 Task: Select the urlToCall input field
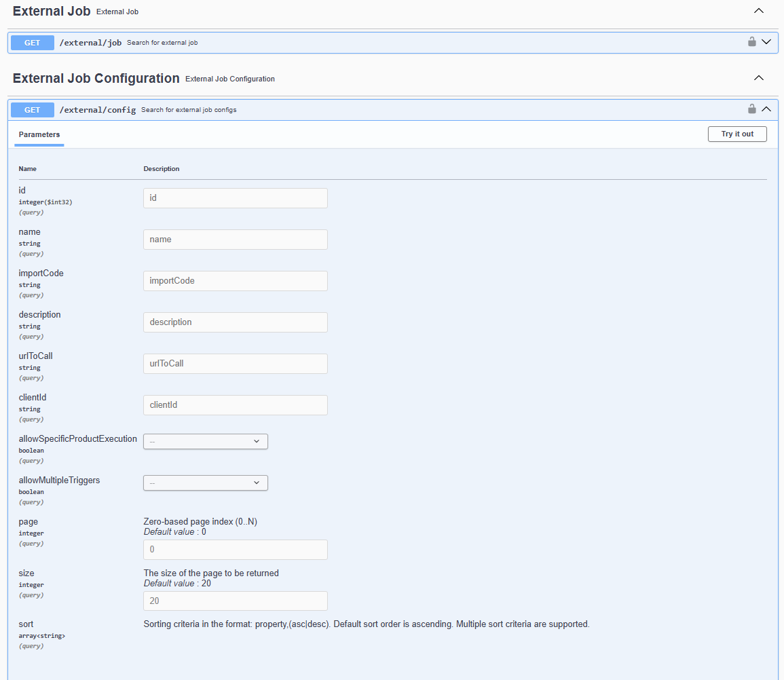[235, 364]
